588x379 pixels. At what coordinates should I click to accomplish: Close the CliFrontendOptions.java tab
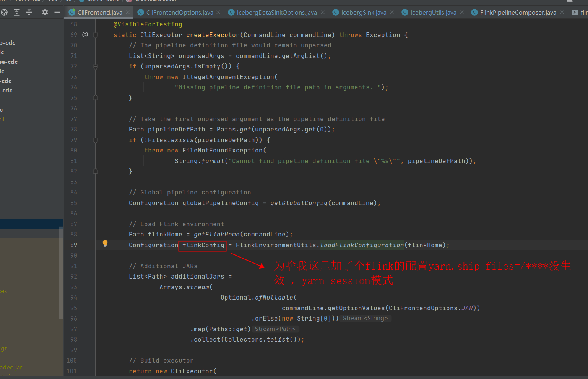click(218, 12)
